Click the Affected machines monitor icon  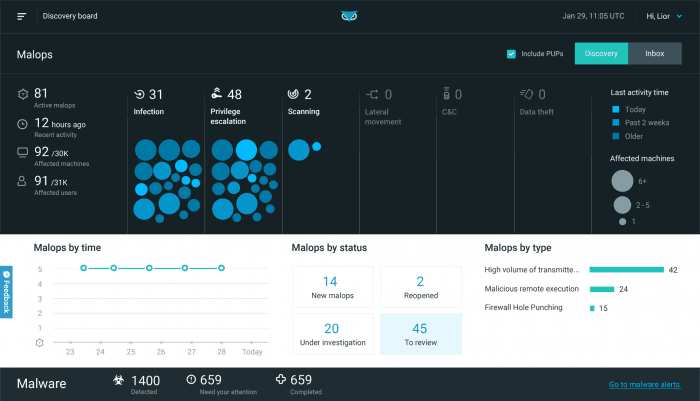[22, 153]
